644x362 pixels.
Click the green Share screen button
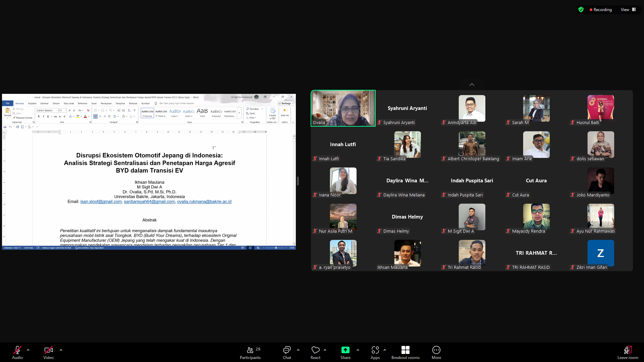[x=345, y=353]
